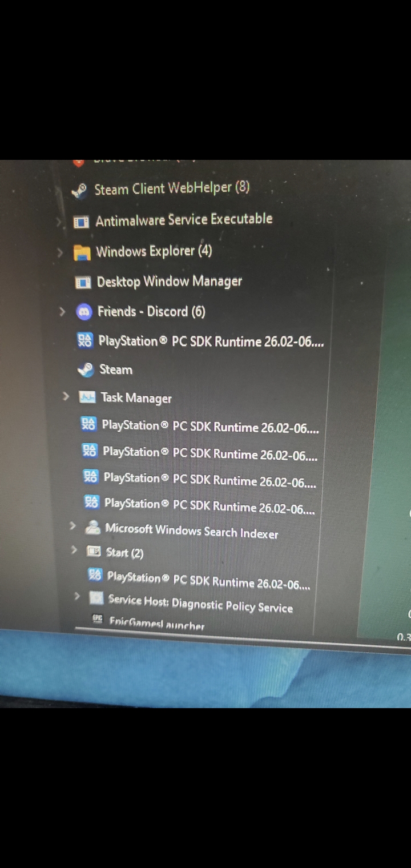The height and width of the screenshot is (868, 411).
Task: Select the Desktop Window Manager process
Action: pos(170,282)
